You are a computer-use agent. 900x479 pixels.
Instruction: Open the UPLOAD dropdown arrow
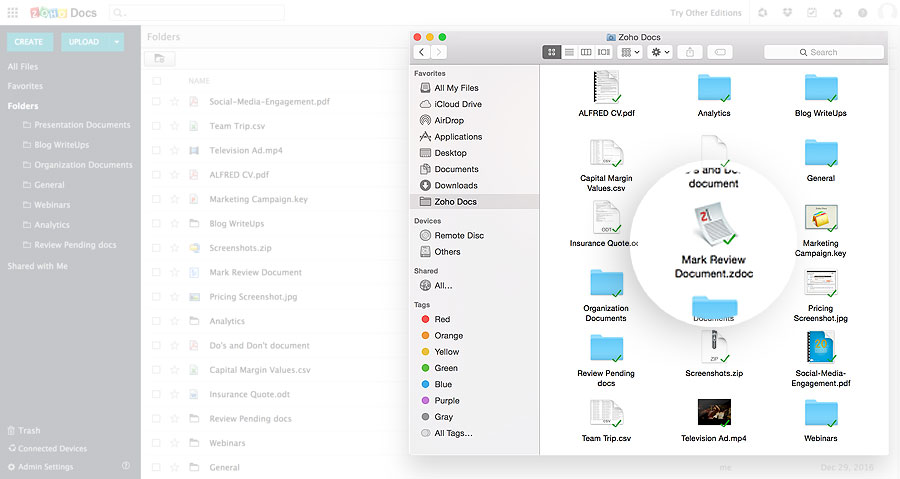coord(117,42)
